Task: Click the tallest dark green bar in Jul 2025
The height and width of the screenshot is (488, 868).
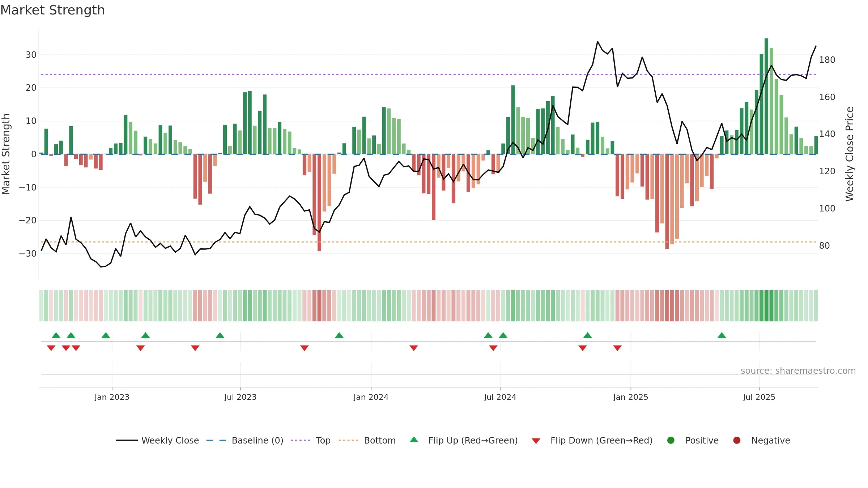Action: click(x=766, y=96)
